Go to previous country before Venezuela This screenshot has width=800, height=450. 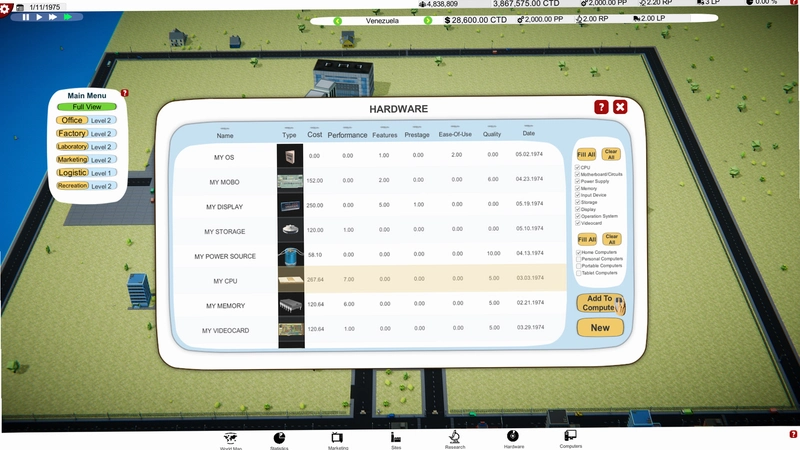337,21
